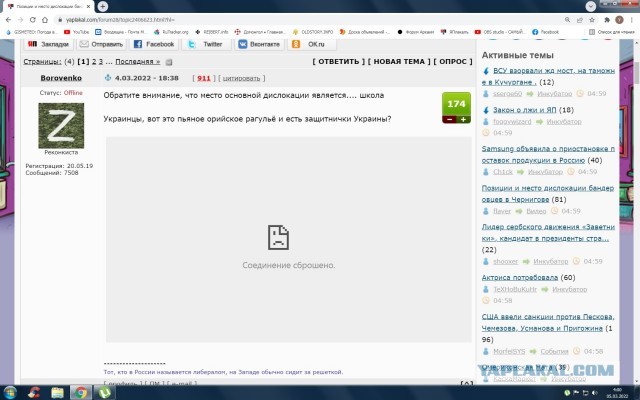Open the browser extensions puzzle icon

click(x=607, y=20)
